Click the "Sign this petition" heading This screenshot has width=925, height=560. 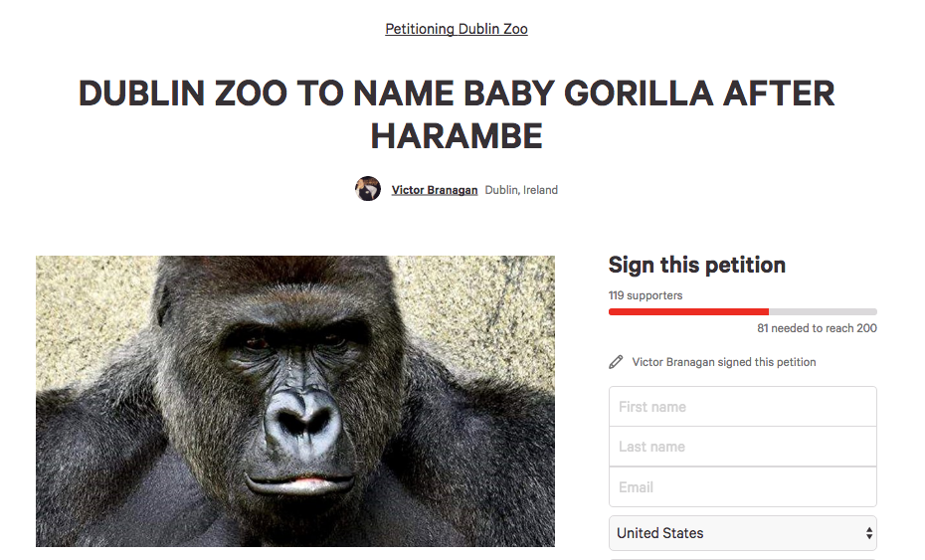[x=697, y=265]
